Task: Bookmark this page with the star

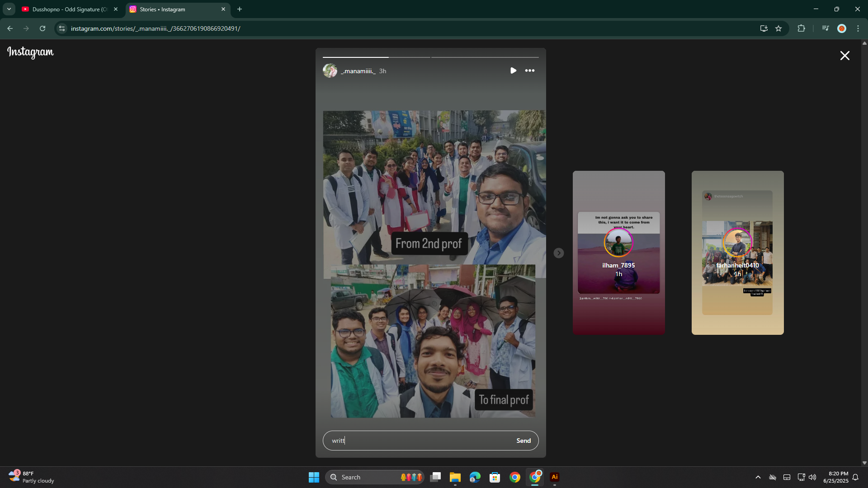Action: [778, 28]
